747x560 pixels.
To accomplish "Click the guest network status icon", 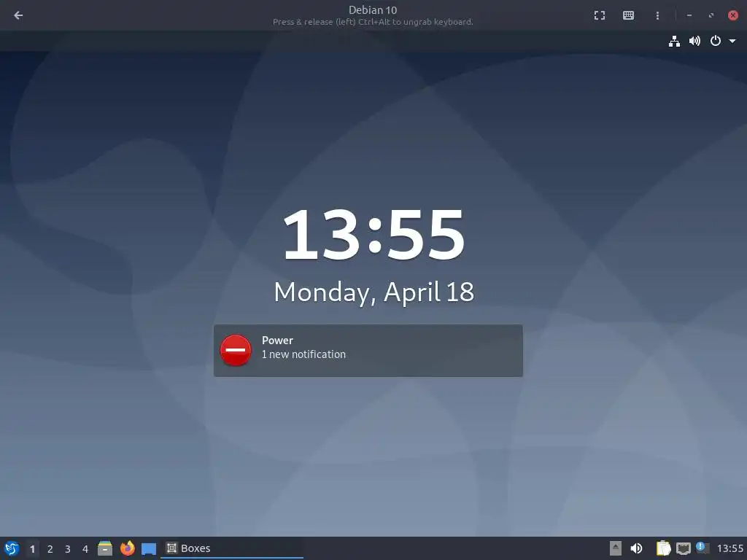I will coord(674,41).
